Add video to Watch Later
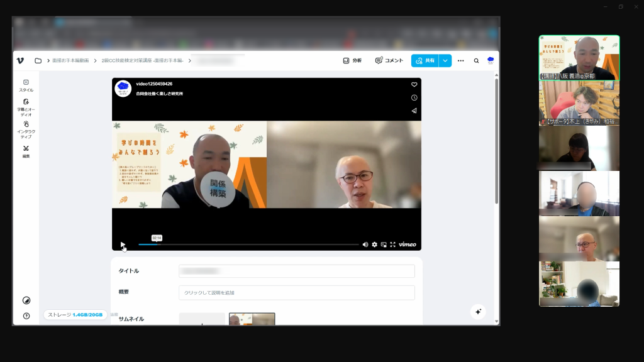Screen dimensions: 644x362 (x=414, y=97)
